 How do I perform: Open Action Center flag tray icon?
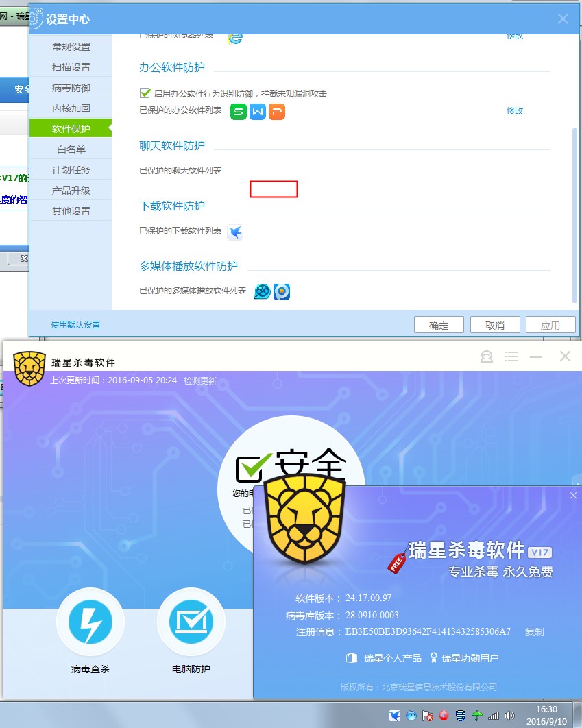(x=428, y=716)
